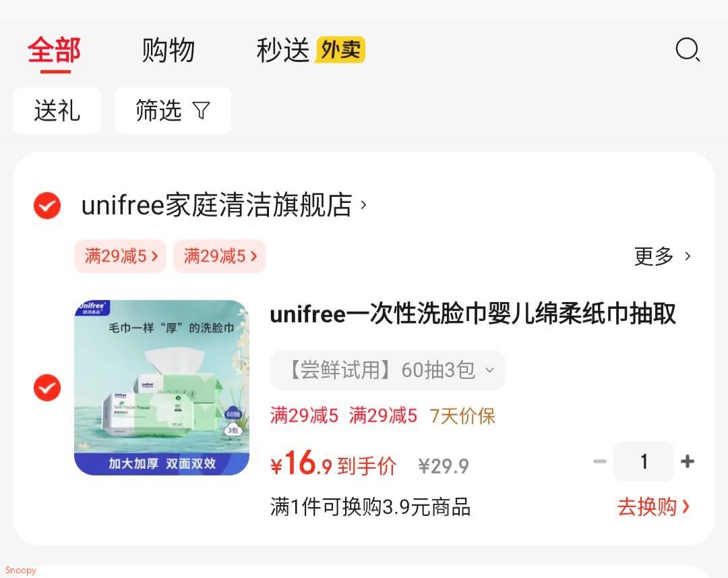
Task: Uncheck the unifree store checkbox
Action: click(x=47, y=205)
